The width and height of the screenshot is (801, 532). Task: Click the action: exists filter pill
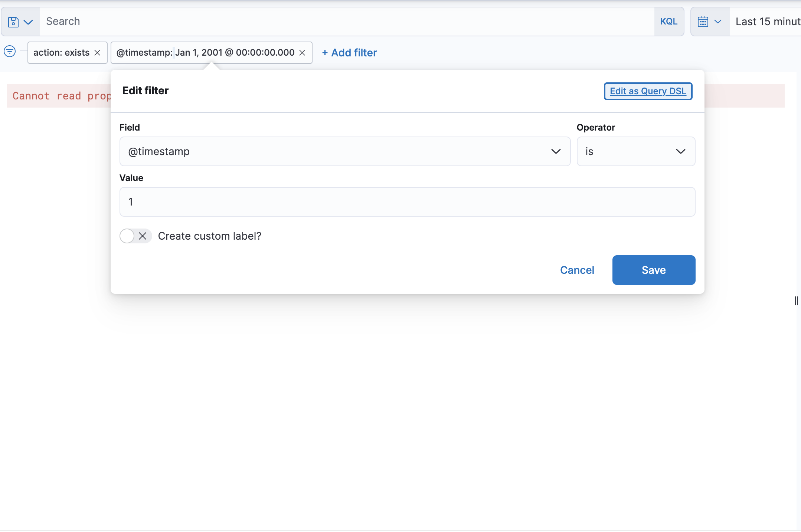tap(61, 53)
